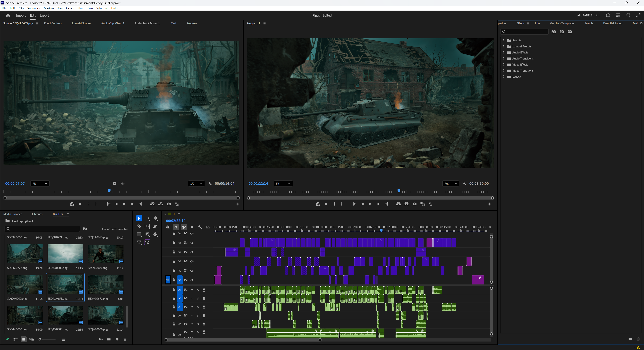The height and width of the screenshot is (350, 644).
Task: Select the Rectangle tool
Action: pyautogui.click(x=139, y=234)
